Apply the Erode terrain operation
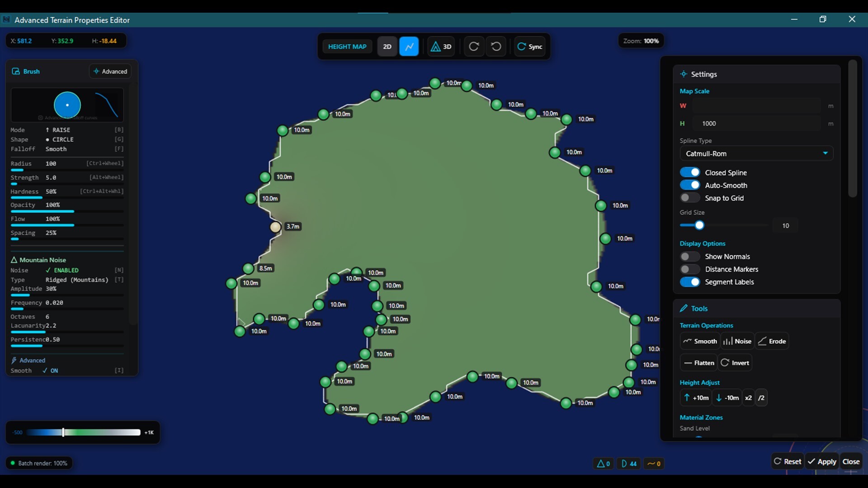 [x=772, y=341]
